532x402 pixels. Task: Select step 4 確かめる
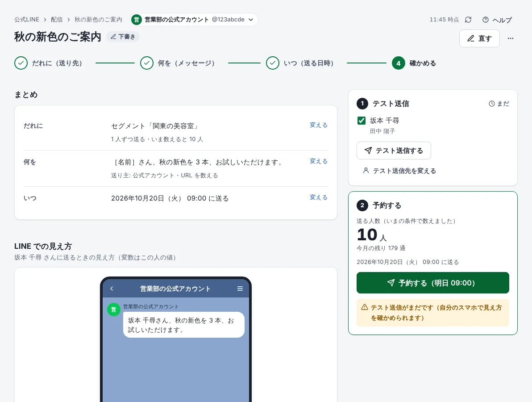[x=414, y=63]
